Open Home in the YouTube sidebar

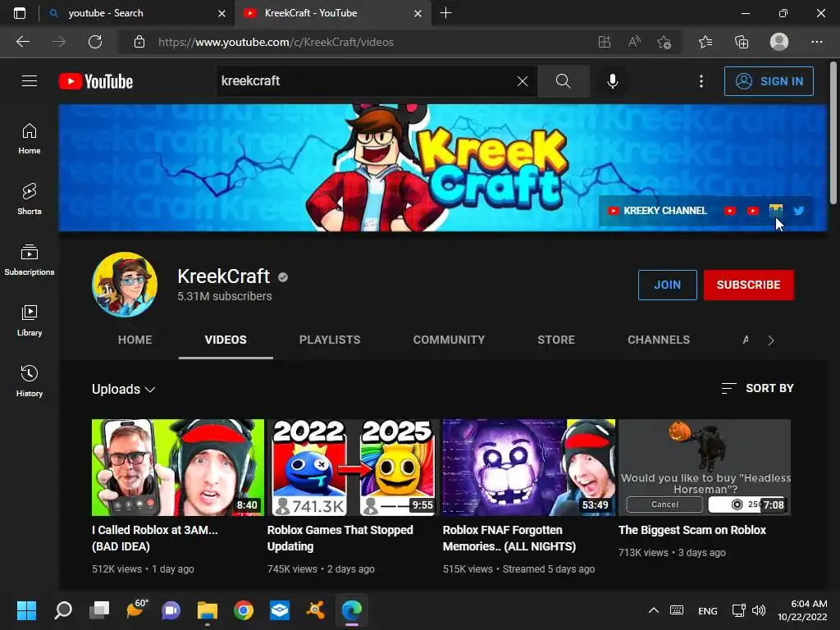tap(30, 138)
